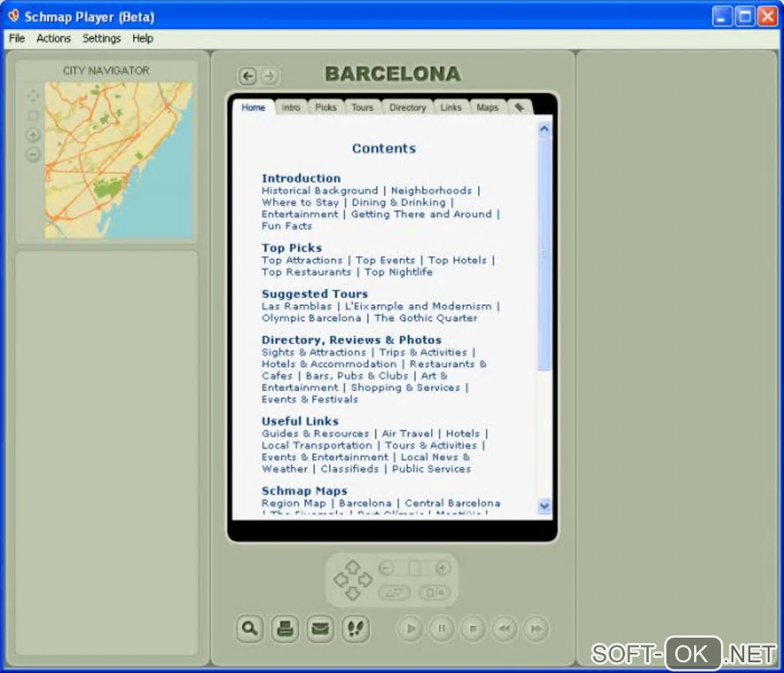The height and width of the screenshot is (673, 784).
Task: Click the search magnifier button
Action: pos(250,628)
